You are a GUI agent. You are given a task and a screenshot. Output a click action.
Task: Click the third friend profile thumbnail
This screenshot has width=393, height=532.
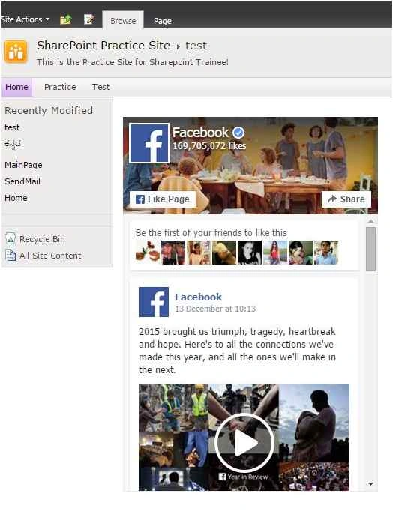(x=199, y=253)
